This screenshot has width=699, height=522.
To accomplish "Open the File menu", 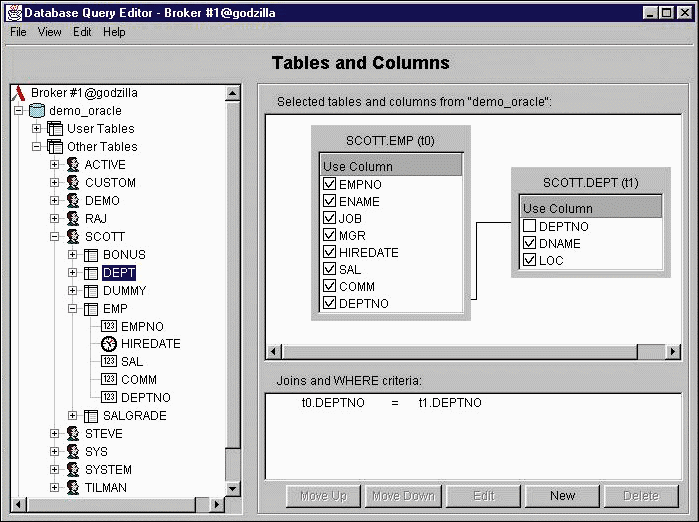I will tap(18, 32).
